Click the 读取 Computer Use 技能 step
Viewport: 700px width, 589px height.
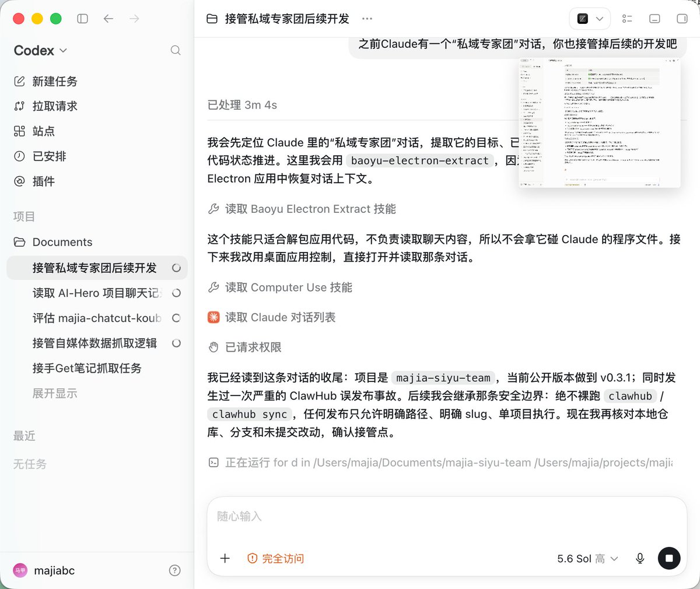click(280, 288)
